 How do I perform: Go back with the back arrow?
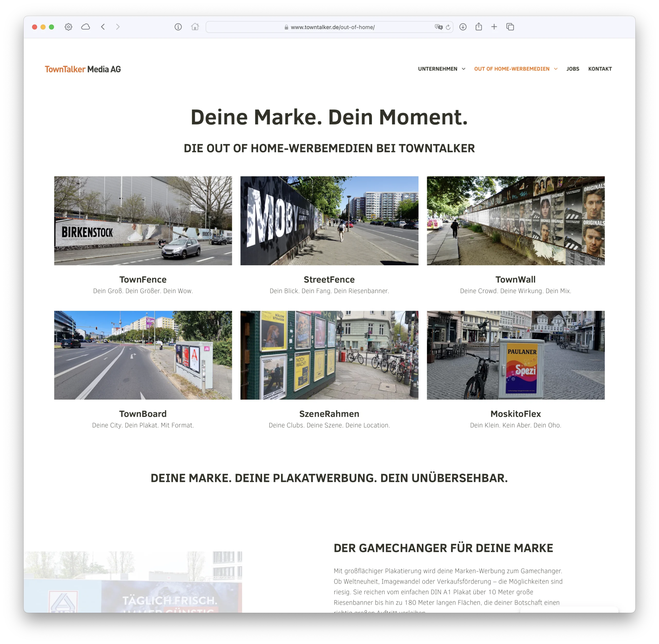coord(103,27)
